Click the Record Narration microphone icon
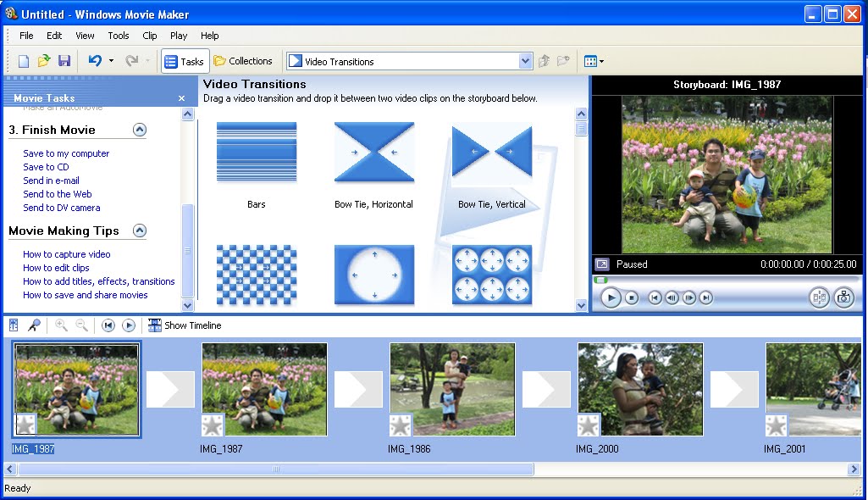 [34, 325]
